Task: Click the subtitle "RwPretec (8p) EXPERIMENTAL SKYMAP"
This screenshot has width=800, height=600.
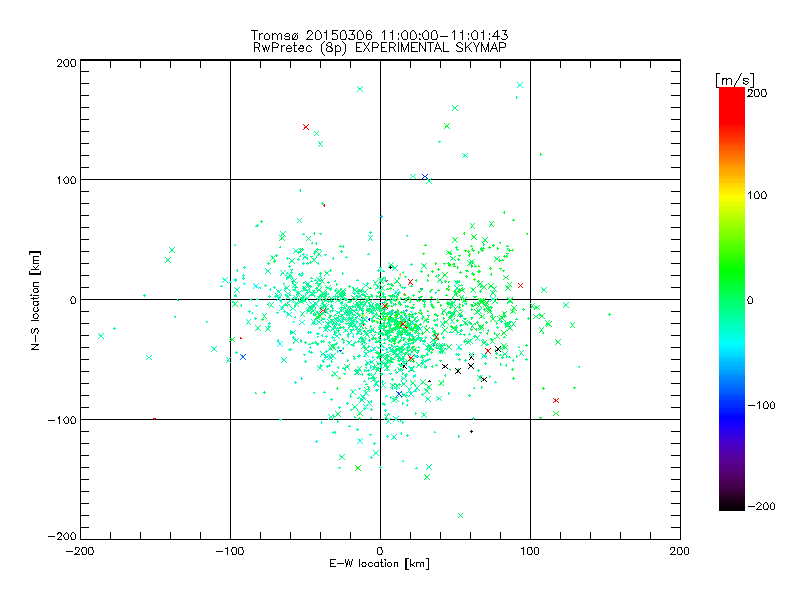Action: [x=380, y=47]
